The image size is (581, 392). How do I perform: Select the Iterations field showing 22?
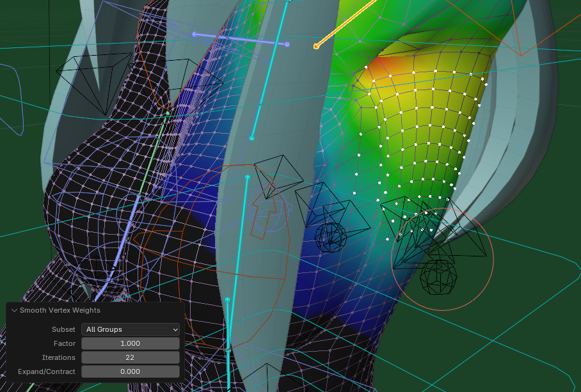131,357
